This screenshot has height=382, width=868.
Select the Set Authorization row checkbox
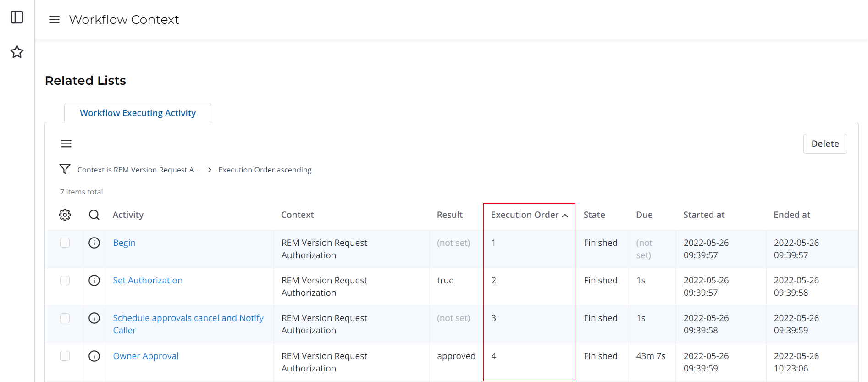(x=65, y=281)
